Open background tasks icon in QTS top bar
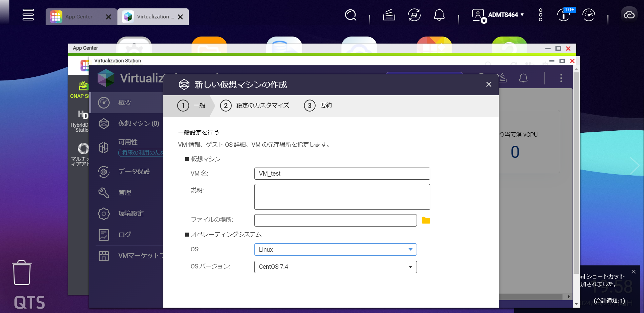The width and height of the screenshot is (644, 313). click(x=389, y=15)
